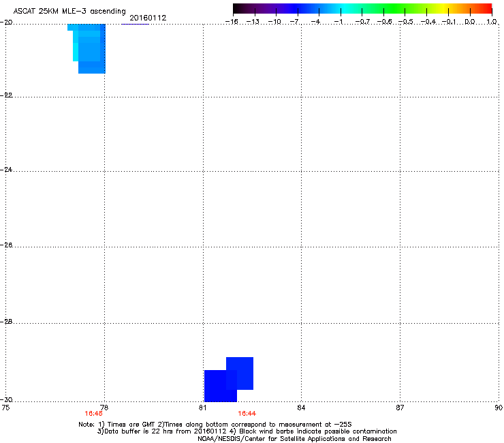Click the longitude axis label 78
504x443 pixels.
point(104,408)
